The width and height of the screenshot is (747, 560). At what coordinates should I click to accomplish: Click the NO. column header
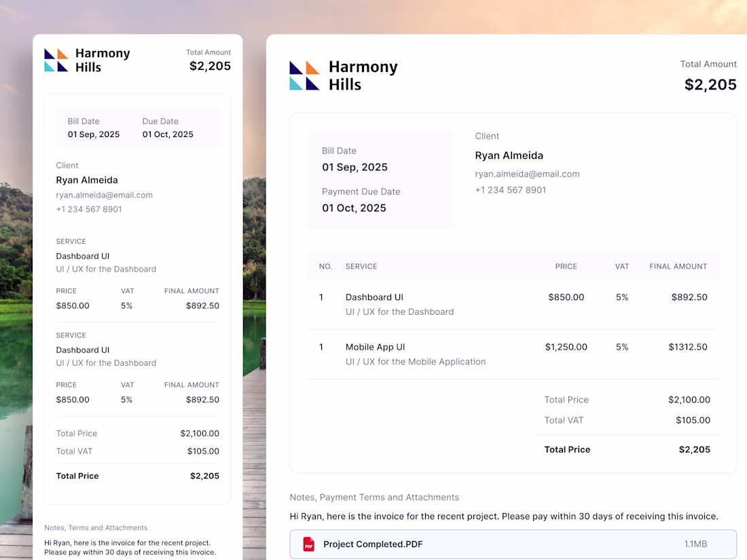(x=325, y=267)
